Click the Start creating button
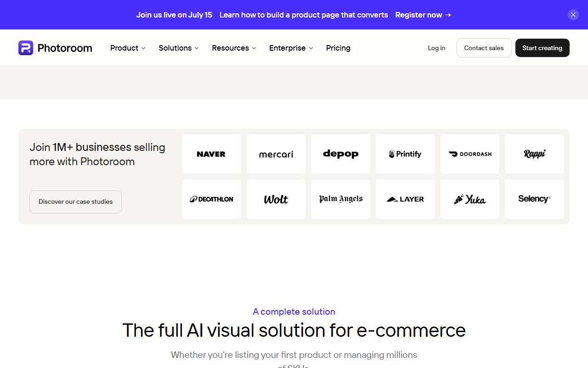Viewport: 588px width, 368px height. (x=542, y=48)
